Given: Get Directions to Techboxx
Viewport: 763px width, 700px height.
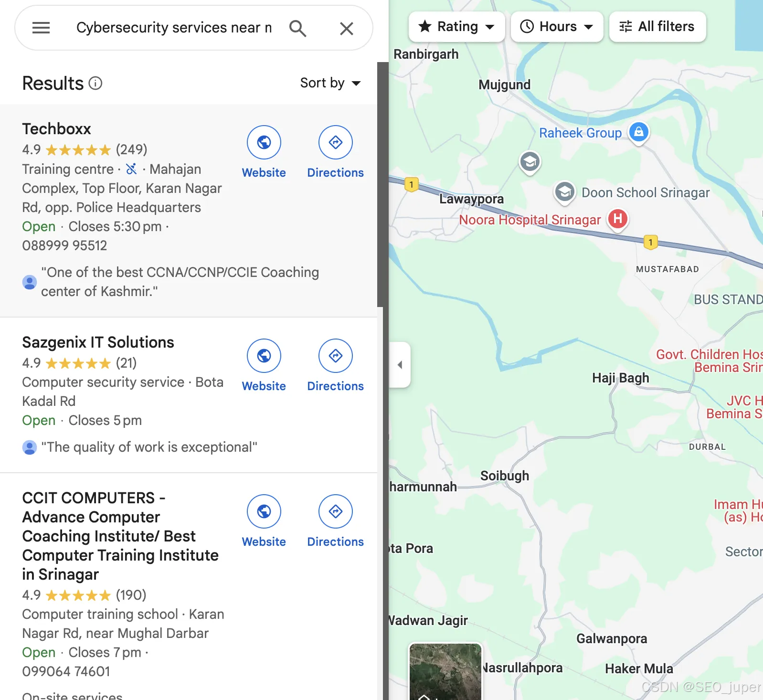Looking at the screenshot, I should pyautogui.click(x=336, y=142).
